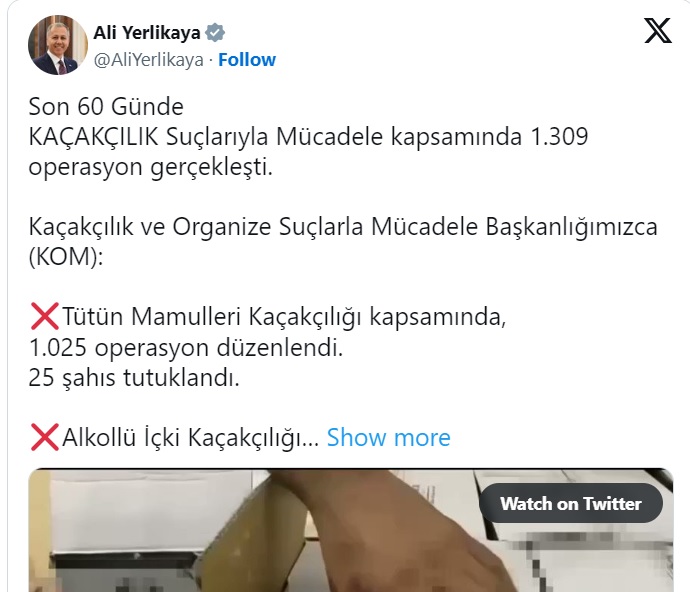
Task: Open Ali Yerlikaya's profile avatar
Action: [58, 45]
